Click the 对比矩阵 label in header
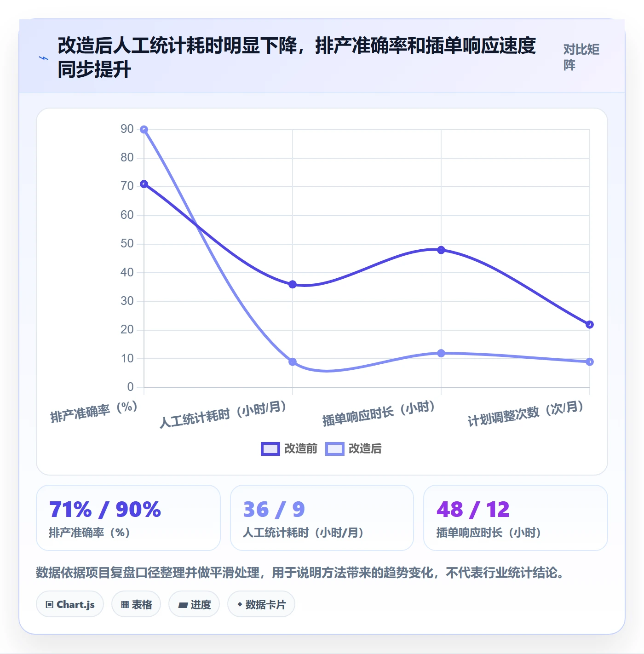644x654 pixels. [x=581, y=57]
